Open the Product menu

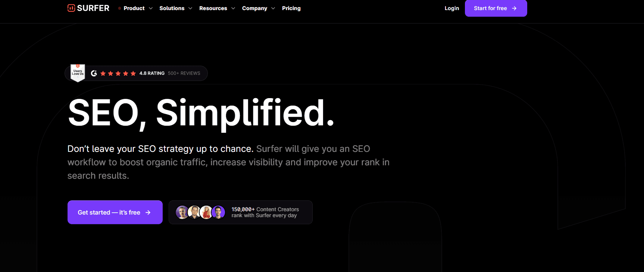134,8
